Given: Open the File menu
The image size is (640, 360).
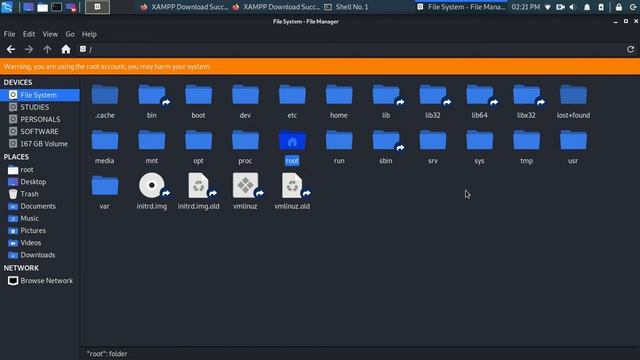Looking at the screenshot, I should (x=9, y=34).
